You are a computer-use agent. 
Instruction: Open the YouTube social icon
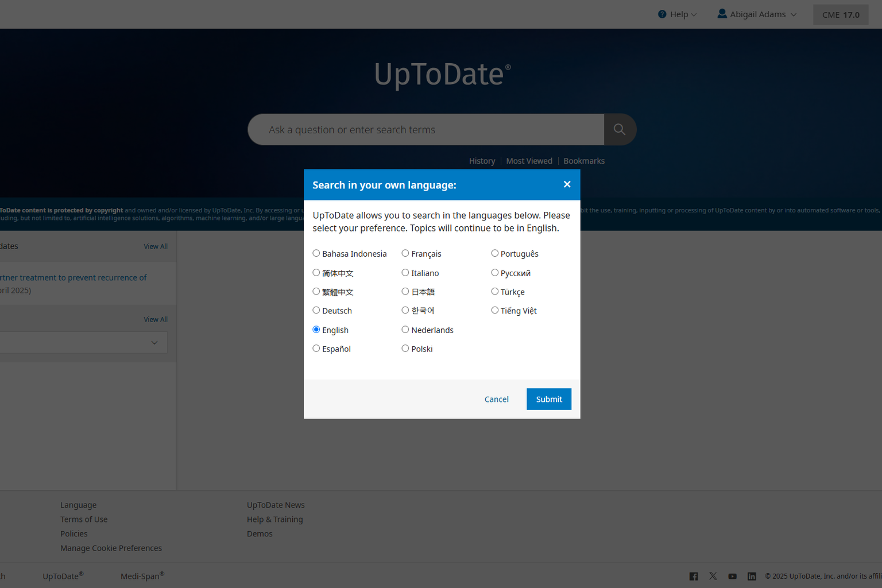[x=732, y=576]
